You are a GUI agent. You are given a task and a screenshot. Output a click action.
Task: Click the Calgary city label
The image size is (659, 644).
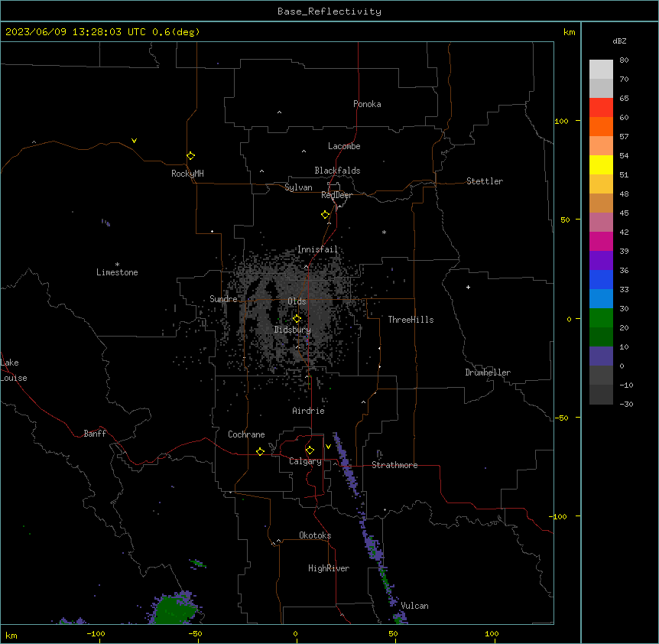tap(306, 461)
